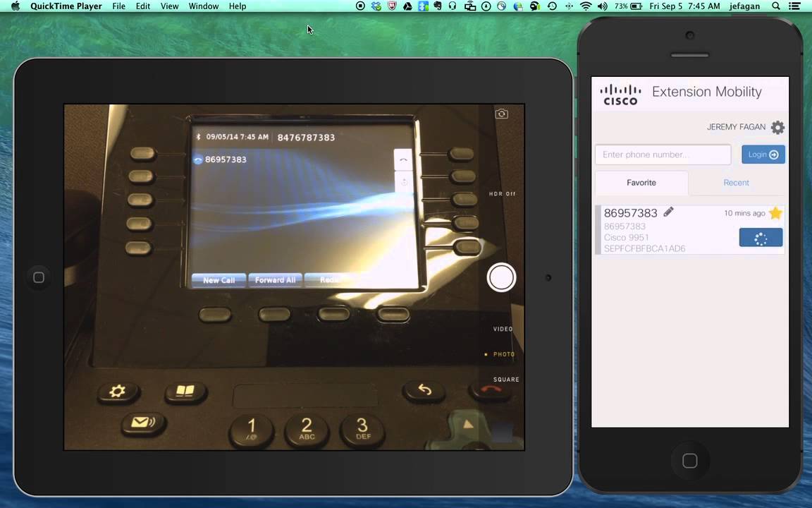The image size is (812, 508).
Task: Switch to the Favorite tab
Action: pyautogui.click(x=641, y=183)
